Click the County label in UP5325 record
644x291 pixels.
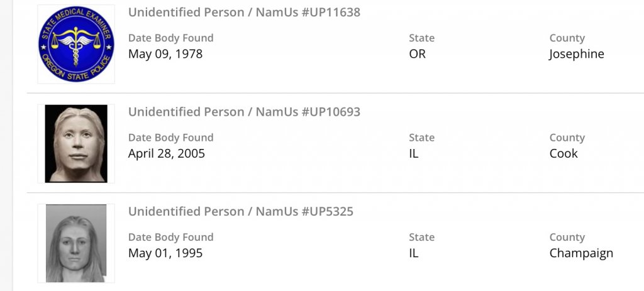(567, 237)
